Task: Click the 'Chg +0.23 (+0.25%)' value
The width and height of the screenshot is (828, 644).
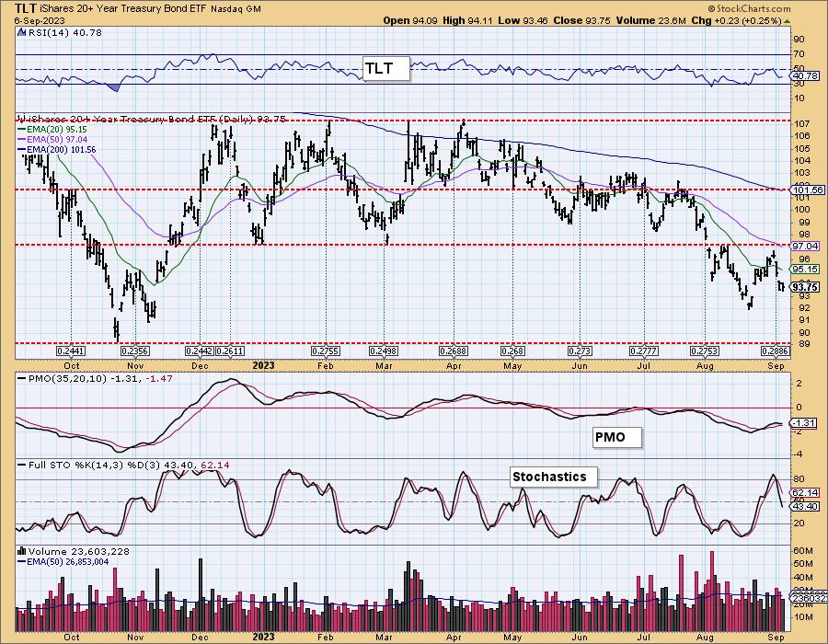Action: pyautogui.click(x=737, y=20)
